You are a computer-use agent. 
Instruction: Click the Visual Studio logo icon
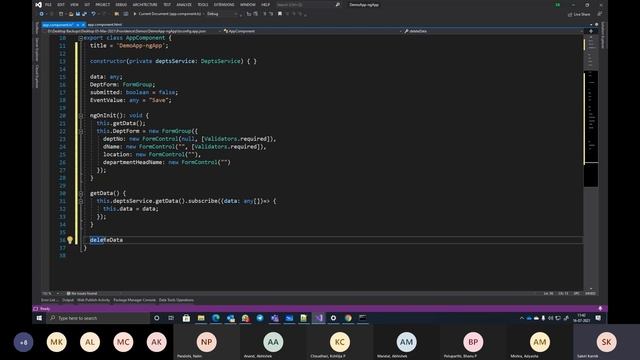coord(38,4)
